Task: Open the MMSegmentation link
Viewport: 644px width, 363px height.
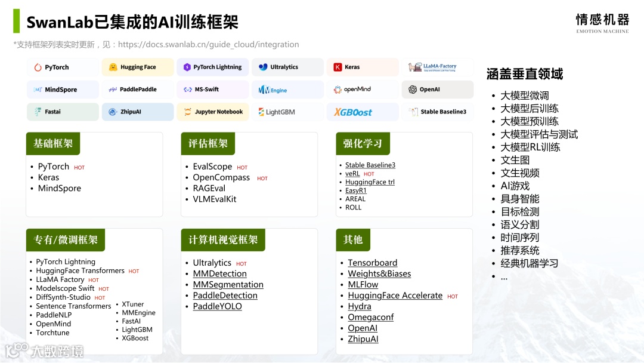Action: 228,284
